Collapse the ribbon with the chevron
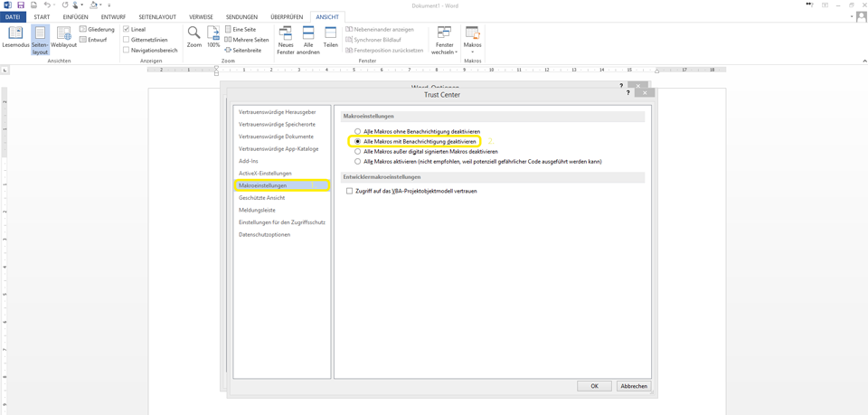The height and width of the screenshot is (415, 868). (x=864, y=61)
